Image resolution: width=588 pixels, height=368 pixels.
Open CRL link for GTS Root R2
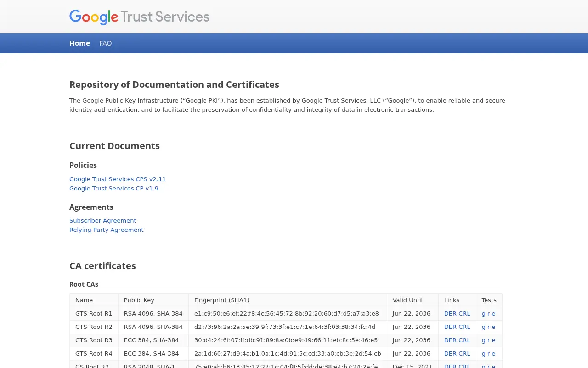[x=464, y=327]
